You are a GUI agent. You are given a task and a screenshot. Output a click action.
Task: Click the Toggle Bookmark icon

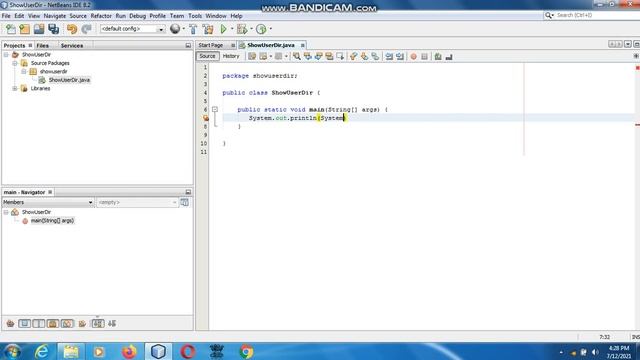pos(375,57)
